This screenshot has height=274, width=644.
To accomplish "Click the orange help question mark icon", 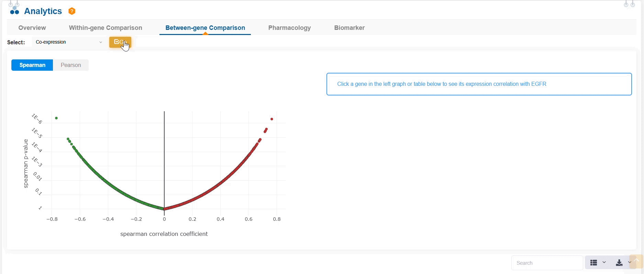I will click(72, 11).
